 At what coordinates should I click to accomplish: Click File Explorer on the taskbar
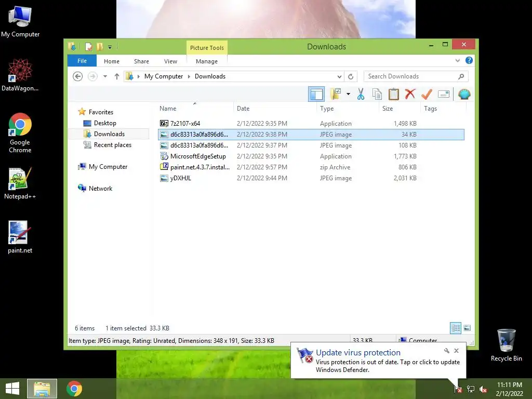point(42,389)
